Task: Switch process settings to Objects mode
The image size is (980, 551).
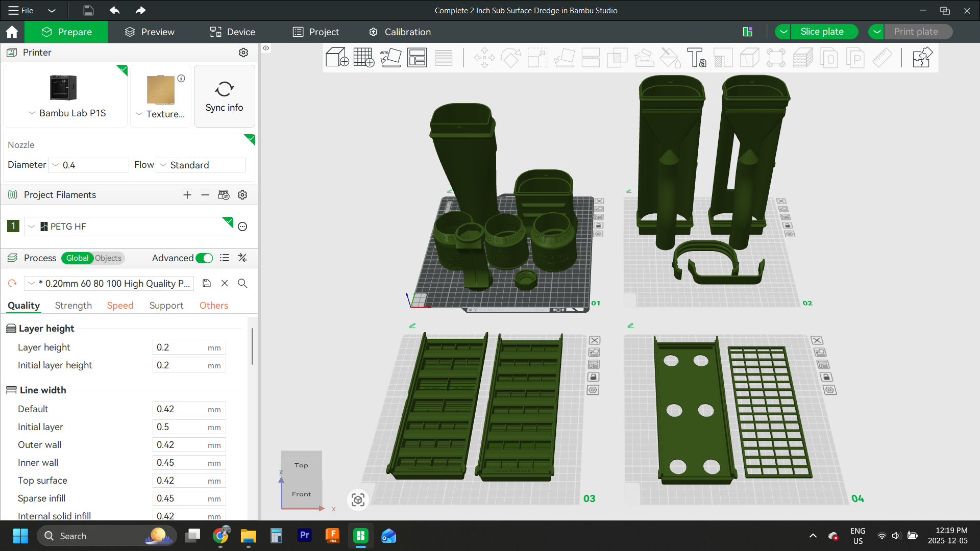Action: pos(108,258)
